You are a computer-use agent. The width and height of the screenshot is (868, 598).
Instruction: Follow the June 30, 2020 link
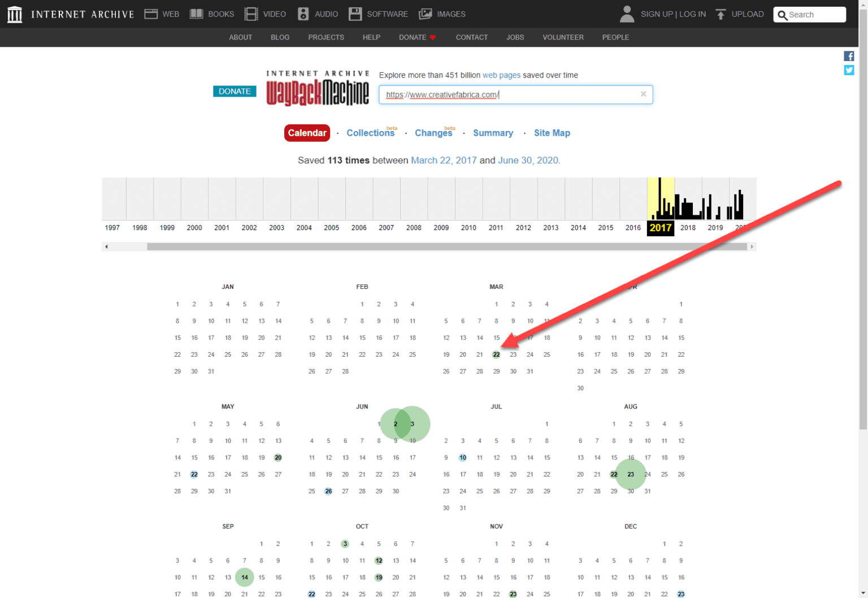pos(529,161)
